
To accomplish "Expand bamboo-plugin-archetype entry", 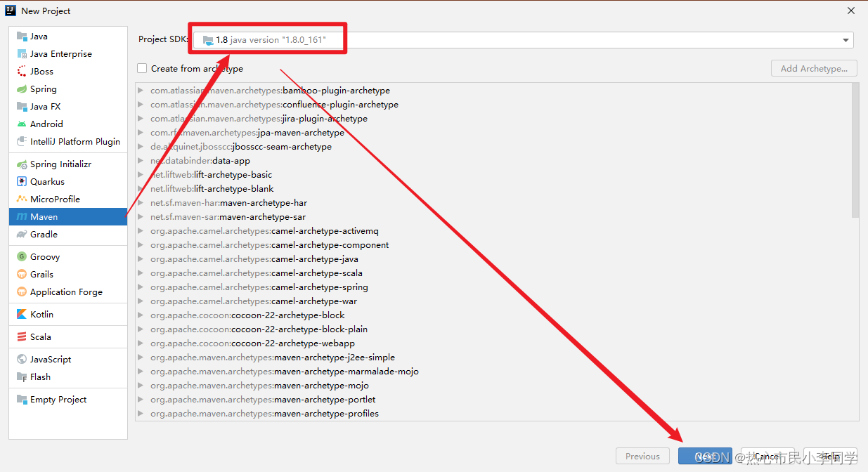I will 141,91.
